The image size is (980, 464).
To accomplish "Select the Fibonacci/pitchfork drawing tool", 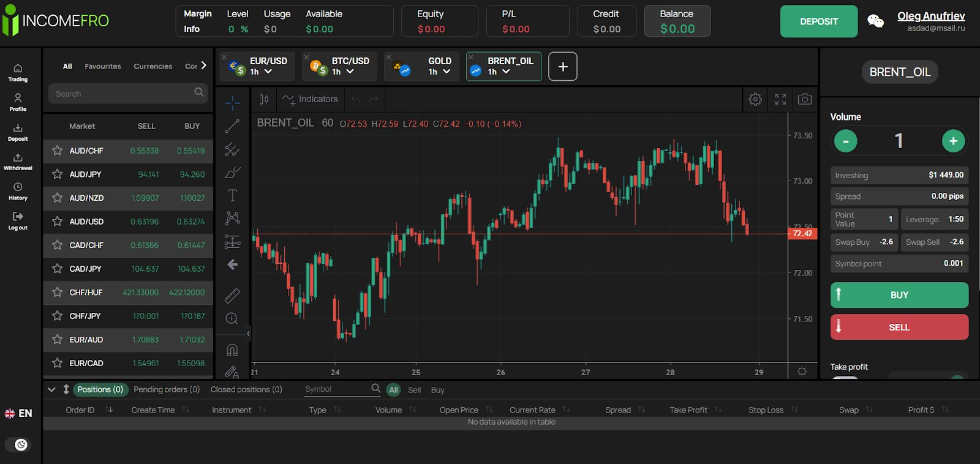I will [x=232, y=149].
